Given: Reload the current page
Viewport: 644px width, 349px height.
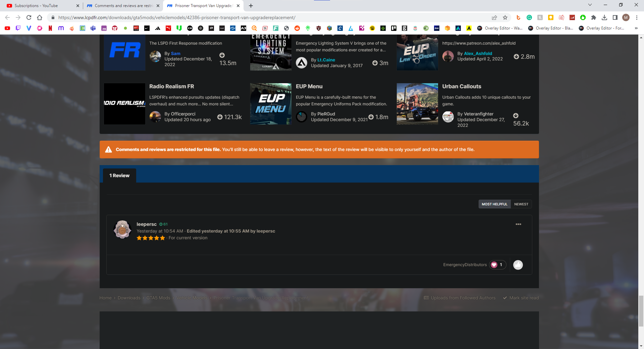Looking at the screenshot, I should point(29,17).
